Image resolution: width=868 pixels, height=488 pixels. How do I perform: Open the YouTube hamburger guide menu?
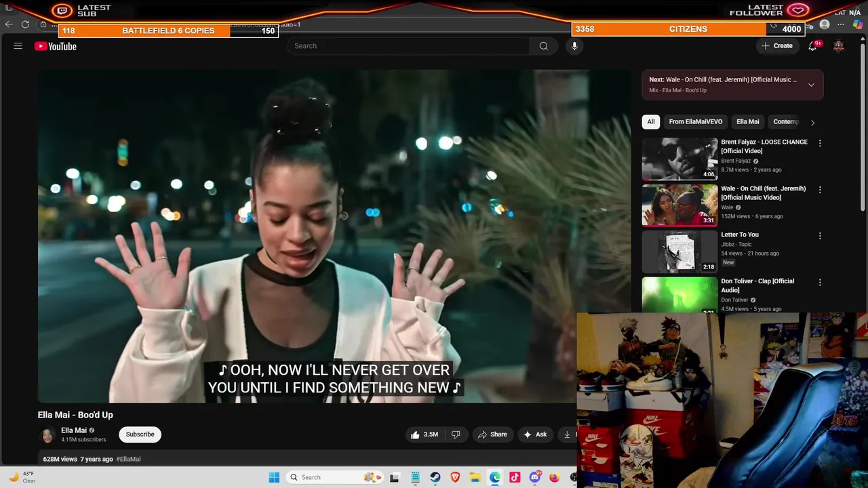18,46
